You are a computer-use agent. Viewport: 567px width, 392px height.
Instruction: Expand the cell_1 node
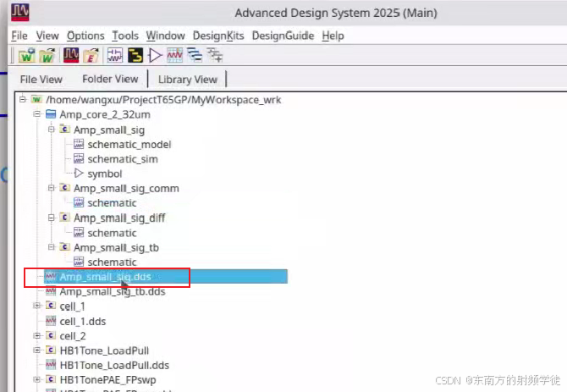[x=36, y=306]
